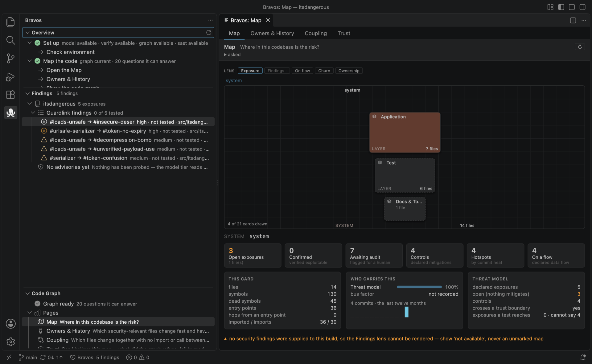Click the system breadcrumb link
This screenshot has height=364, width=592.
(234, 80)
